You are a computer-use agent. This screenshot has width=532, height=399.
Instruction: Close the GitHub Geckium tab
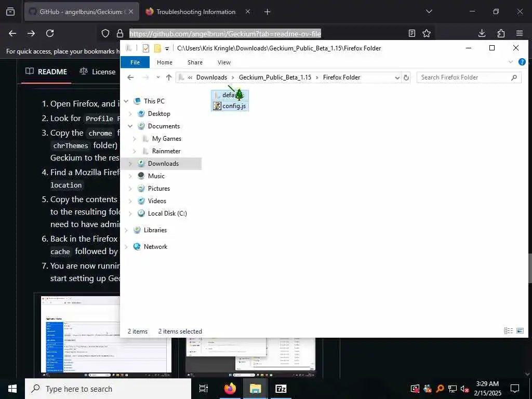[131, 11]
